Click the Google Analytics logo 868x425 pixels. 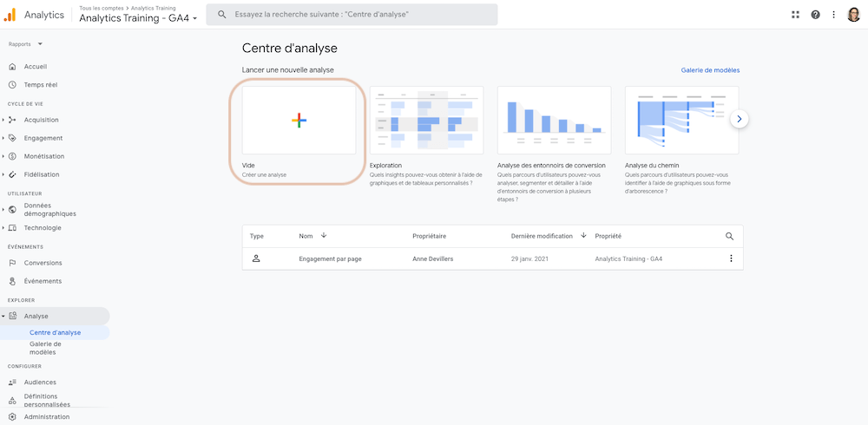click(10, 15)
